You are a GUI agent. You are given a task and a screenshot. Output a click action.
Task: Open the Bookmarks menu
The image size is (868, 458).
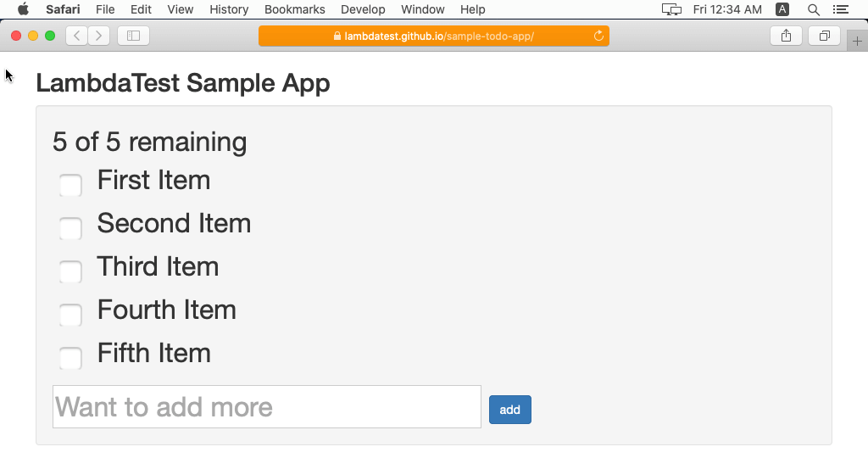tap(294, 9)
